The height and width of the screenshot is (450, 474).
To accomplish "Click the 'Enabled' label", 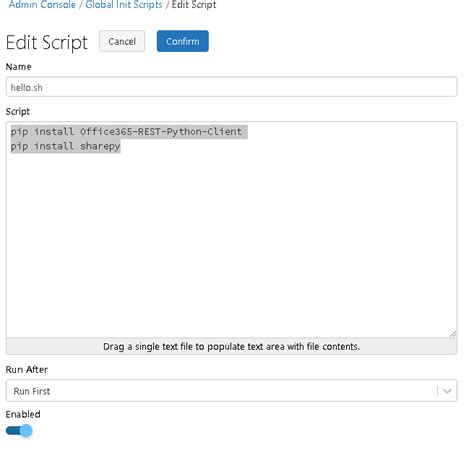I will (x=23, y=414).
